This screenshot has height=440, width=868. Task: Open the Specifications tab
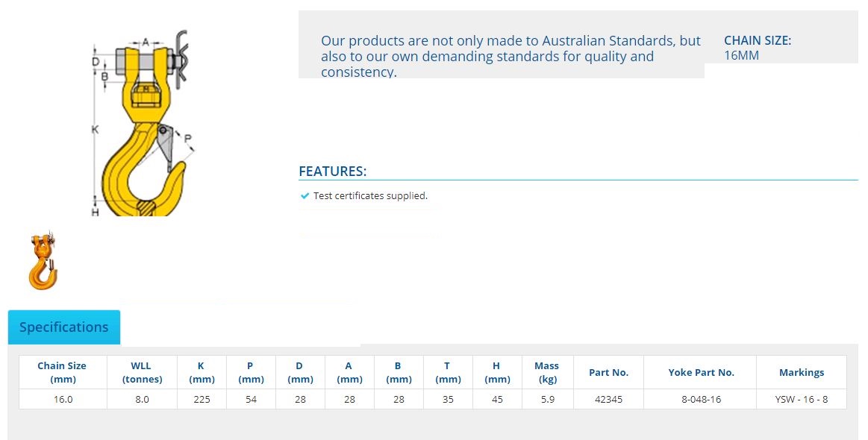click(x=63, y=327)
